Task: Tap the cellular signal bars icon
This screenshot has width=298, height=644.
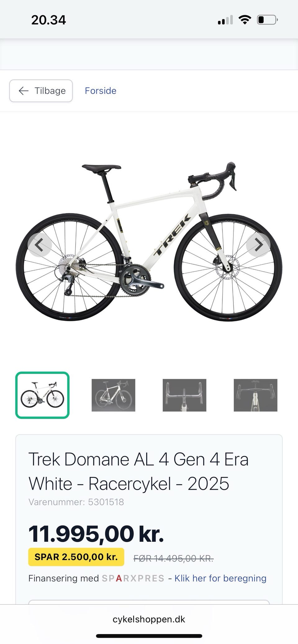Action: pos(225,20)
